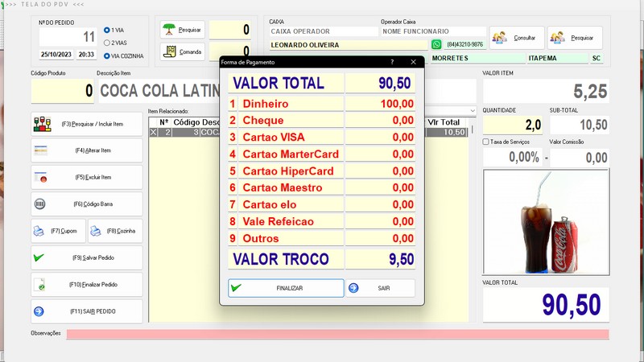Click the SAIR button in payment dialog
644x362 pixels.
click(380, 288)
